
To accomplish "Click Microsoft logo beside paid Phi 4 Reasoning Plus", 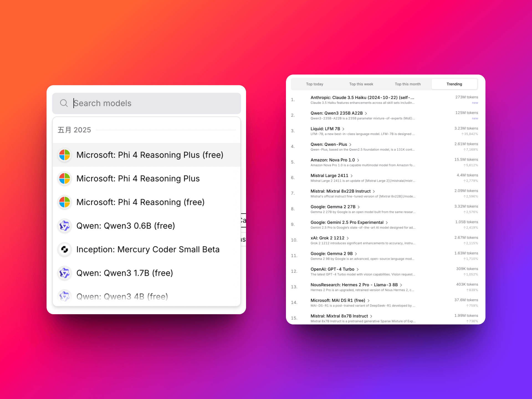I will [x=65, y=178].
